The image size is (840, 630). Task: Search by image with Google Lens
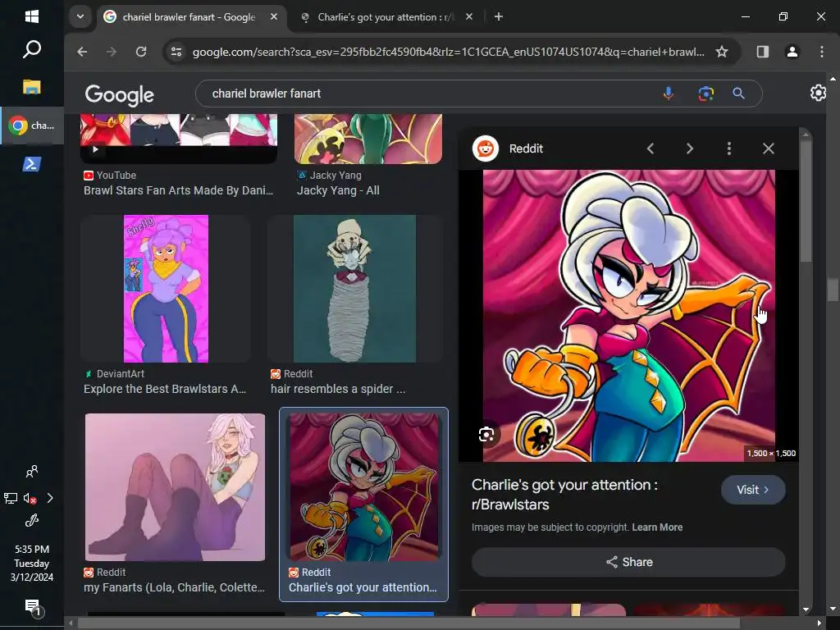click(x=705, y=94)
